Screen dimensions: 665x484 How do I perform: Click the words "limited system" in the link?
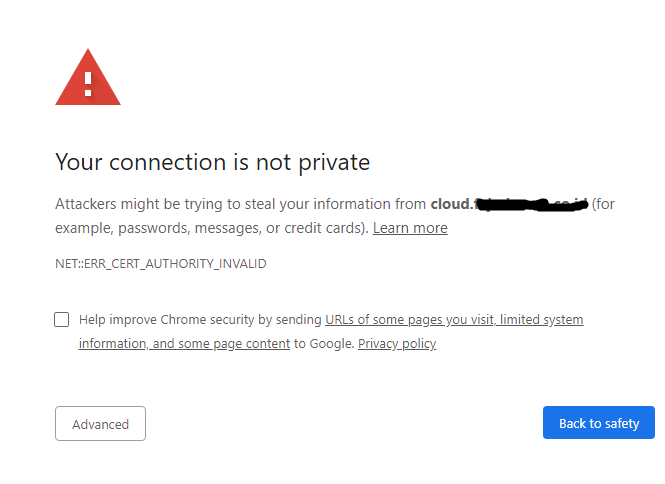pyautogui.click(x=542, y=320)
